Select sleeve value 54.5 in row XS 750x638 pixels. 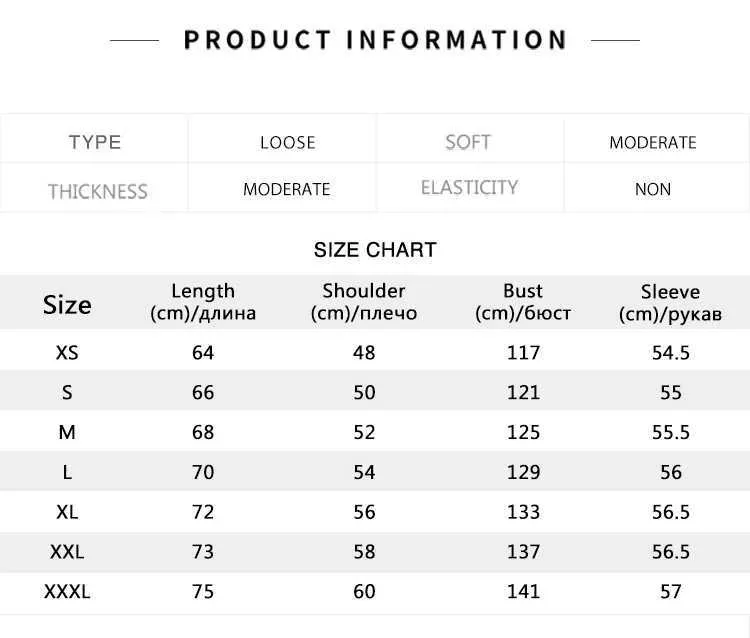[670, 352]
